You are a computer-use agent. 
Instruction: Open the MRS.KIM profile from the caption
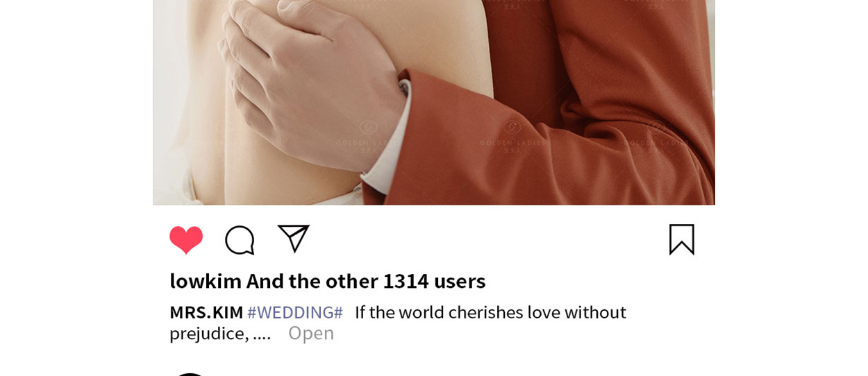point(206,312)
